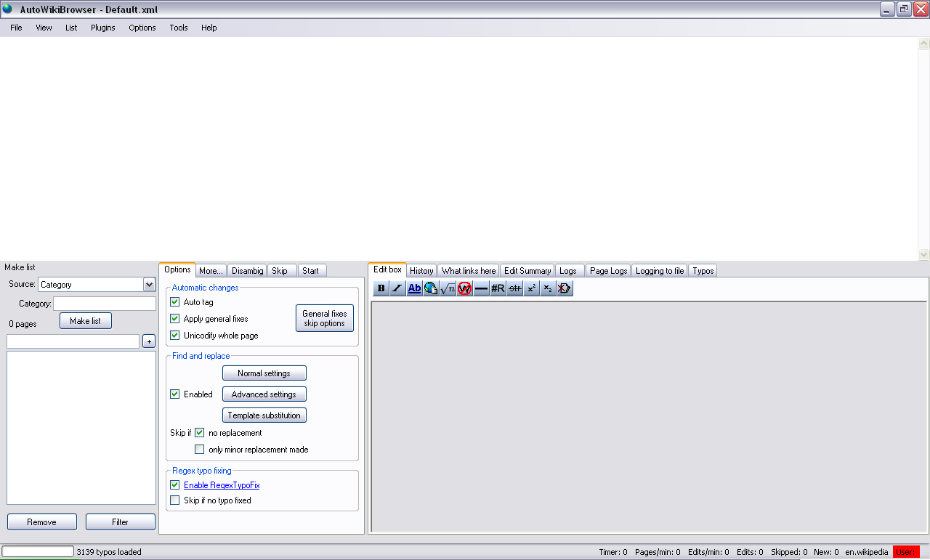Open the Help menu
930x560 pixels.
pyautogui.click(x=209, y=28)
